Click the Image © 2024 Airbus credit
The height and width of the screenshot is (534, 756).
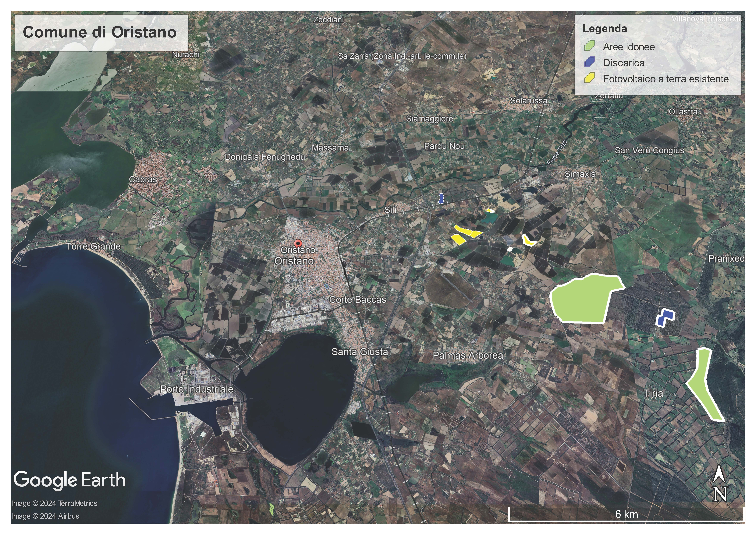(x=45, y=516)
